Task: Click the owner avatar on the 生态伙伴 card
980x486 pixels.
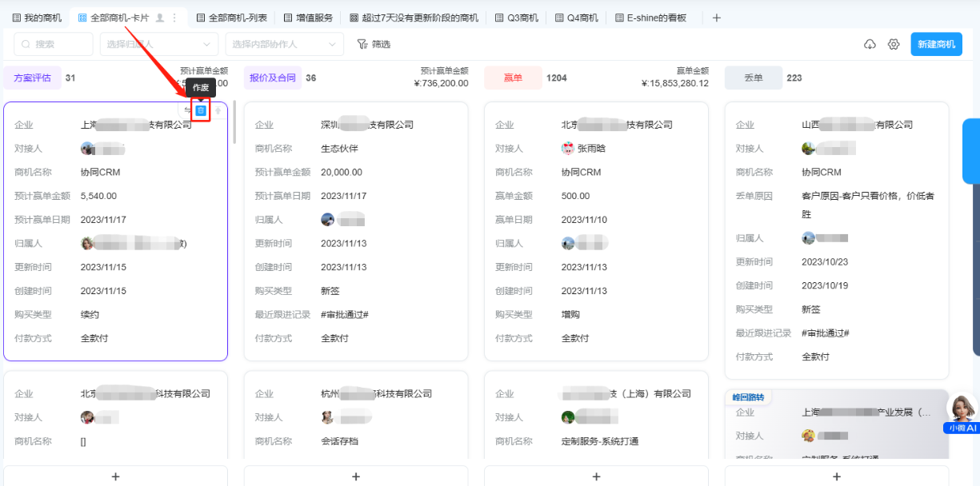Action: (327, 219)
